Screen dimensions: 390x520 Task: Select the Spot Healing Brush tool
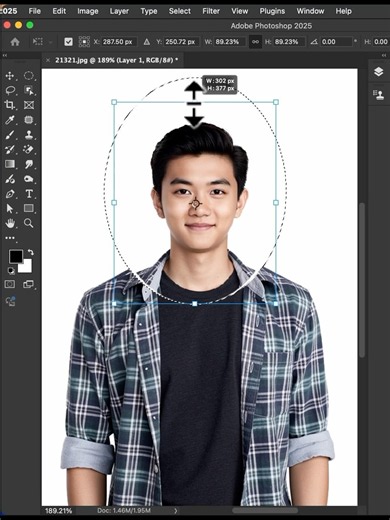tap(29, 120)
